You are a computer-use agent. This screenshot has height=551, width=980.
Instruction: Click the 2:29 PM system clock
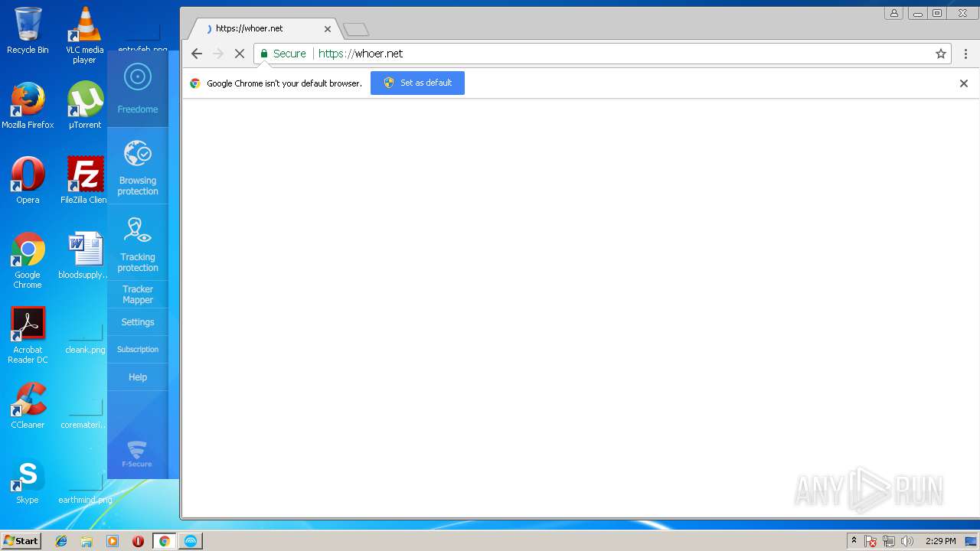click(x=940, y=541)
